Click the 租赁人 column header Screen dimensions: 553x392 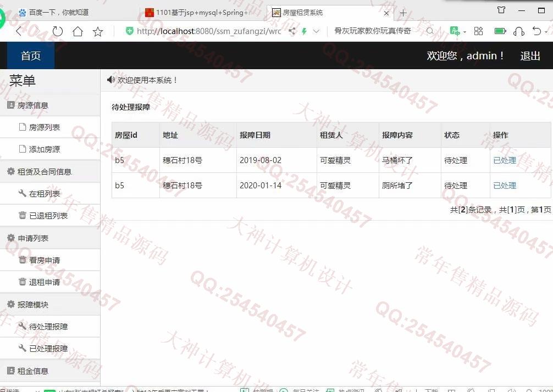(x=348, y=135)
